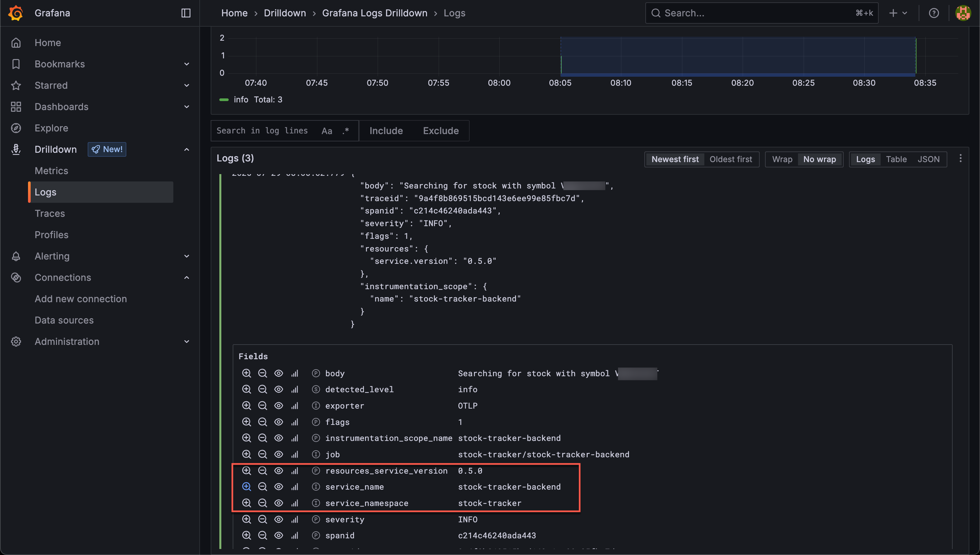Focus the top Search bar
This screenshot has width=980, height=555.
coord(762,13)
